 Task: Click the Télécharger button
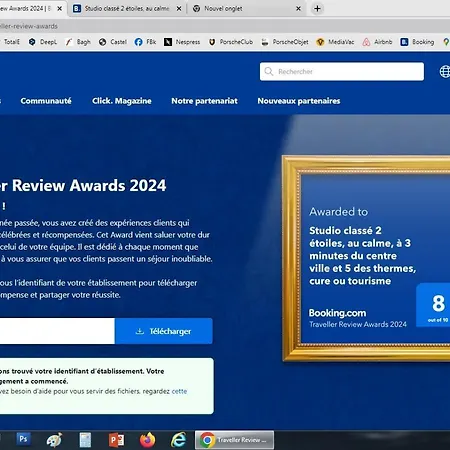point(164,331)
